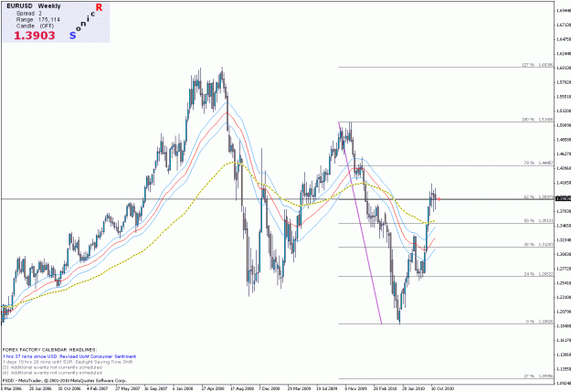Click the FXDD MetaTrader copyright line

click(x=65, y=381)
